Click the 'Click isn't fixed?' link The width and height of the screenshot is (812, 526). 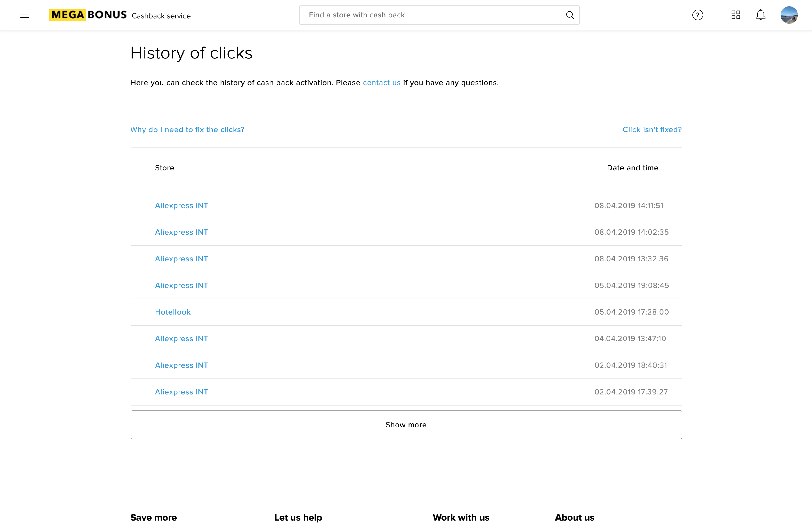pyautogui.click(x=652, y=130)
